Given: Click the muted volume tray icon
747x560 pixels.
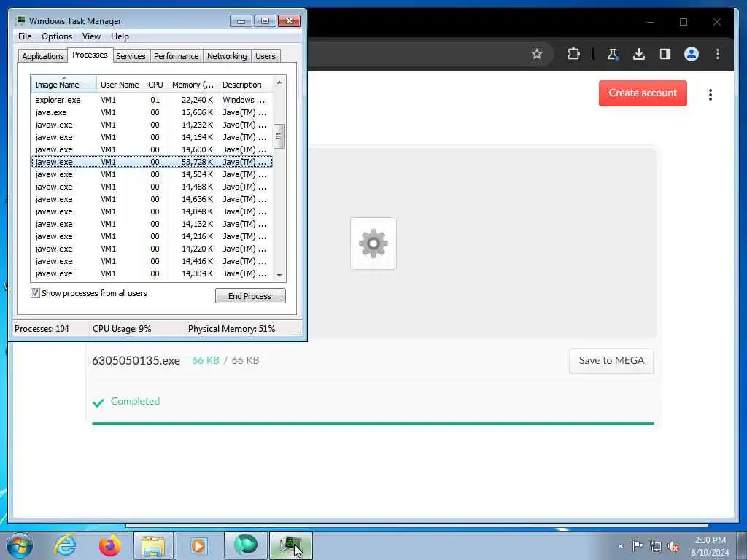Looking at the screenshot, I should (673, 546).
